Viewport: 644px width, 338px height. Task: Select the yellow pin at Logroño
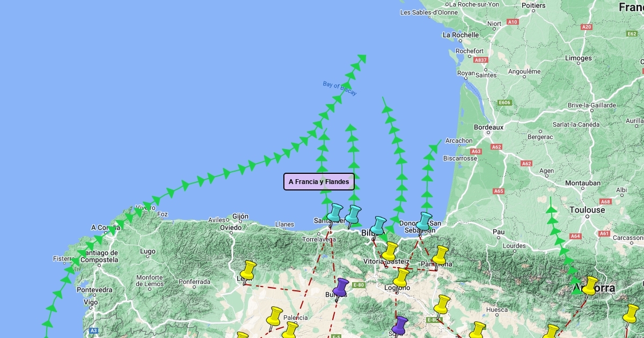[400, 280]
